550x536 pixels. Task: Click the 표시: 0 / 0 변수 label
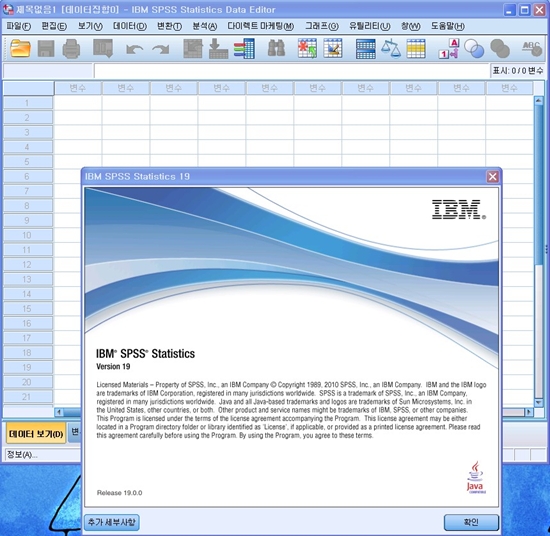[x=518, y=71]
